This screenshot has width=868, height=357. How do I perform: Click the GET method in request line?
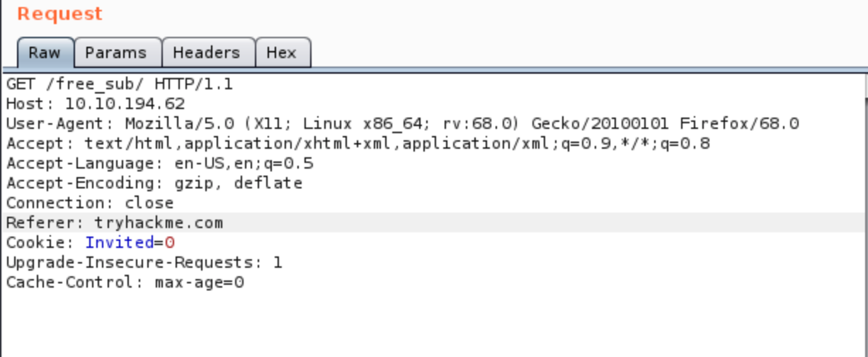21,84
